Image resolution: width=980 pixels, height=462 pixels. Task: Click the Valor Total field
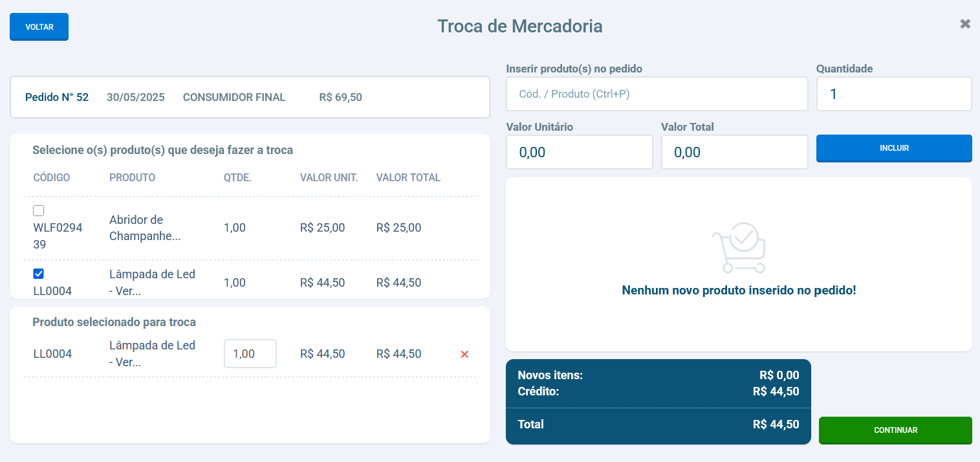click(x=734, y=152)
